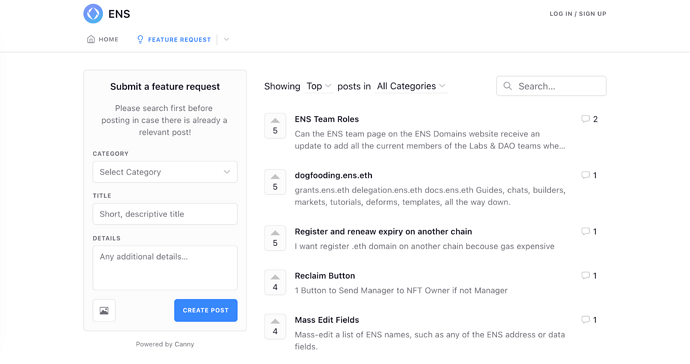This screenshot has width=690, height=364.
Task: Focus the Any additional details text area
Action: click(165, 268)
